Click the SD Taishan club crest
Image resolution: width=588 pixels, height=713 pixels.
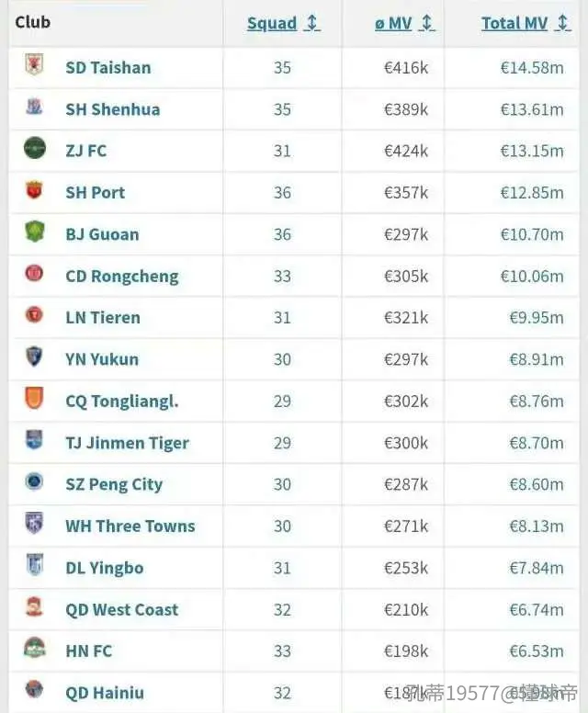point(34,64)
